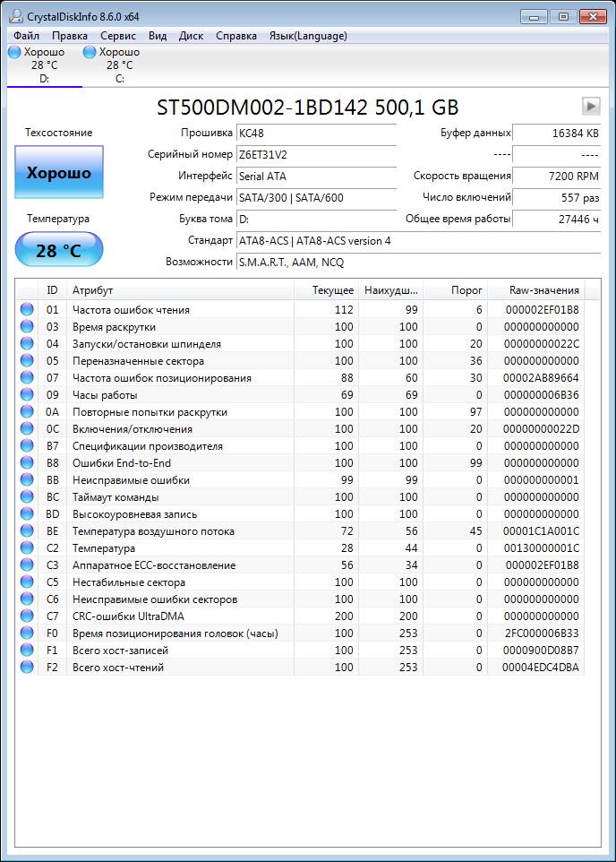This screenshot has width=616, height=862.
Task: Open the Справка menu
Action: click(x=236, y=36)
